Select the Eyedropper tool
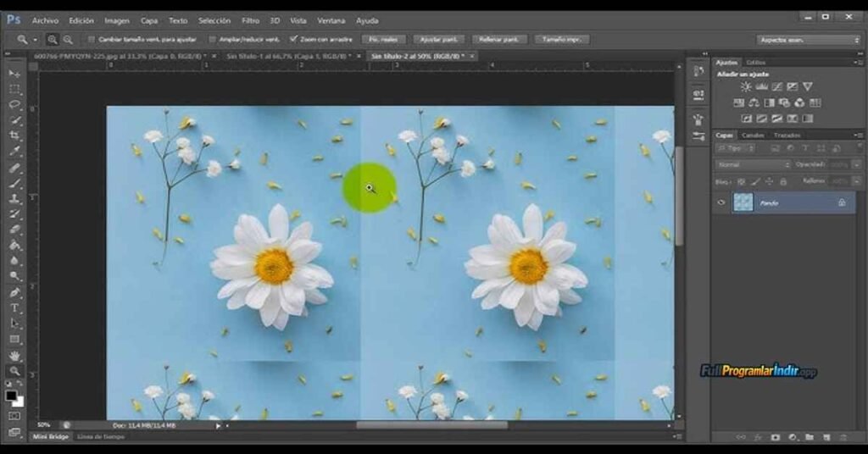Screen dimensions: 868x454 (x=14, y=151)
